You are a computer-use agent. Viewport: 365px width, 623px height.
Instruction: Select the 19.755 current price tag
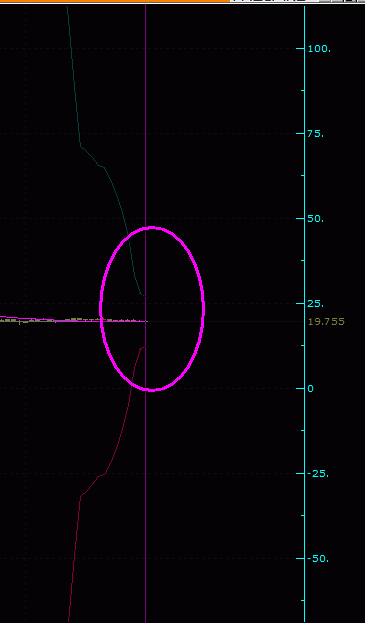[x=326, y=321]
